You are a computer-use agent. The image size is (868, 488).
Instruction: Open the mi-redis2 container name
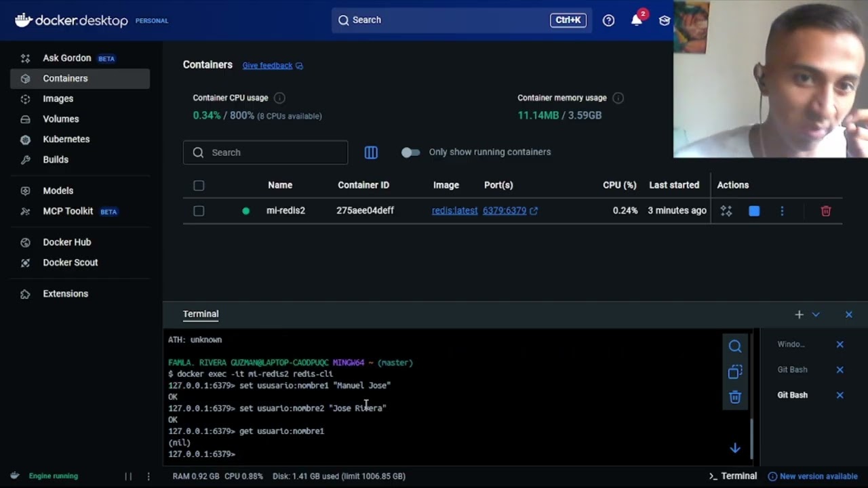pos(285,211)
